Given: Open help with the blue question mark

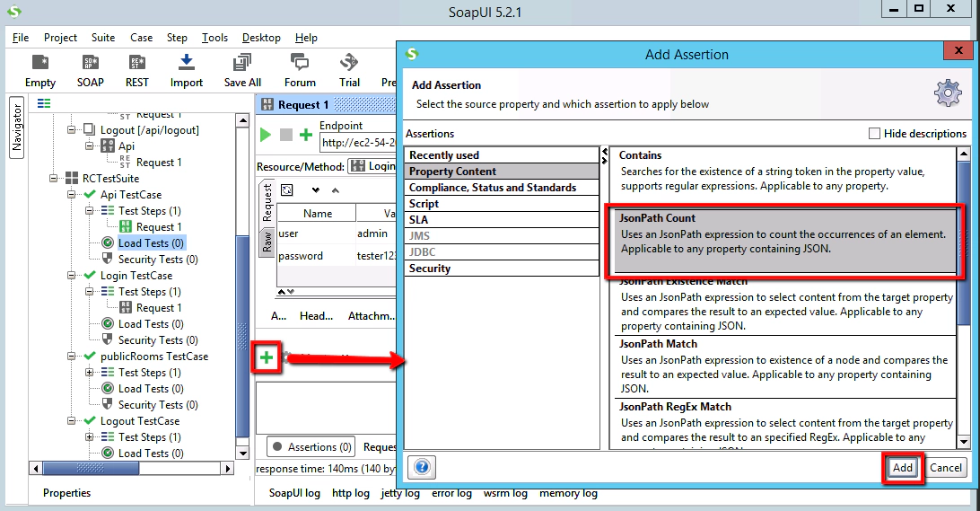Looking at the screenshot, I should pyautogui.click(x=422, y=467).
